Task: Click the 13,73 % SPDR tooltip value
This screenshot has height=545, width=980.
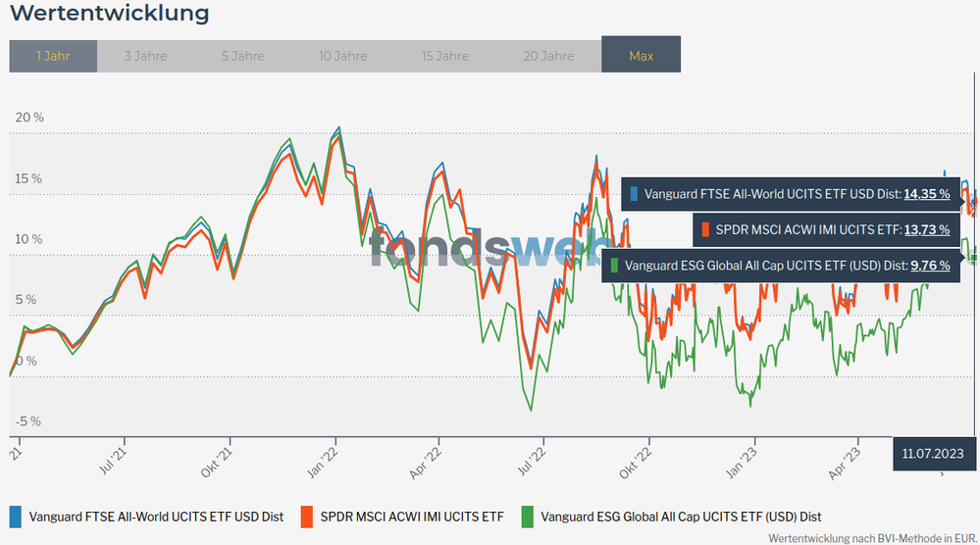Action: click(926, 229)
